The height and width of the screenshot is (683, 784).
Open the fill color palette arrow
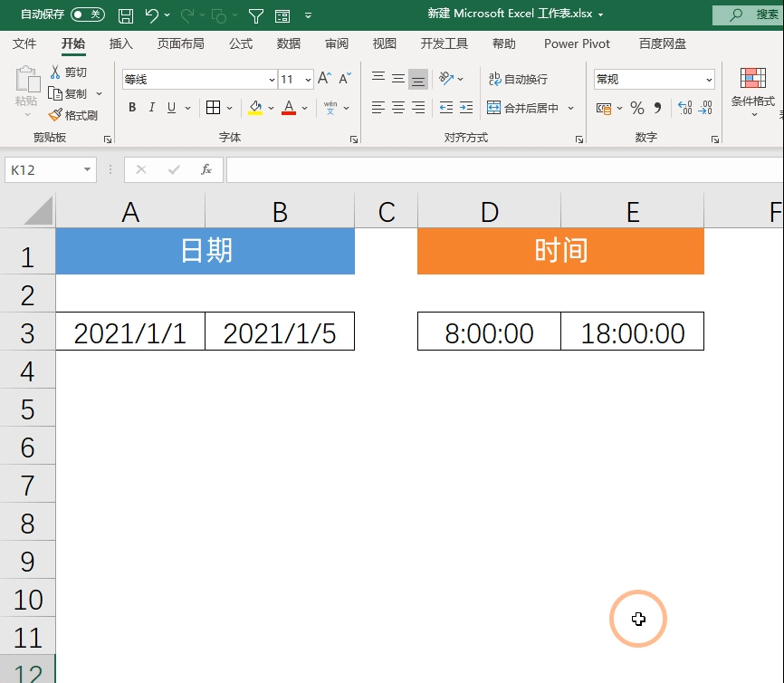click(x=271, y=108)
